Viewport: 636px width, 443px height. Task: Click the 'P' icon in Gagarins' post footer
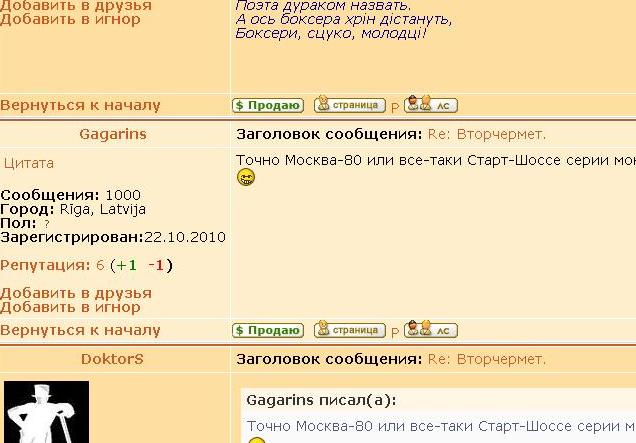point(395,331)
